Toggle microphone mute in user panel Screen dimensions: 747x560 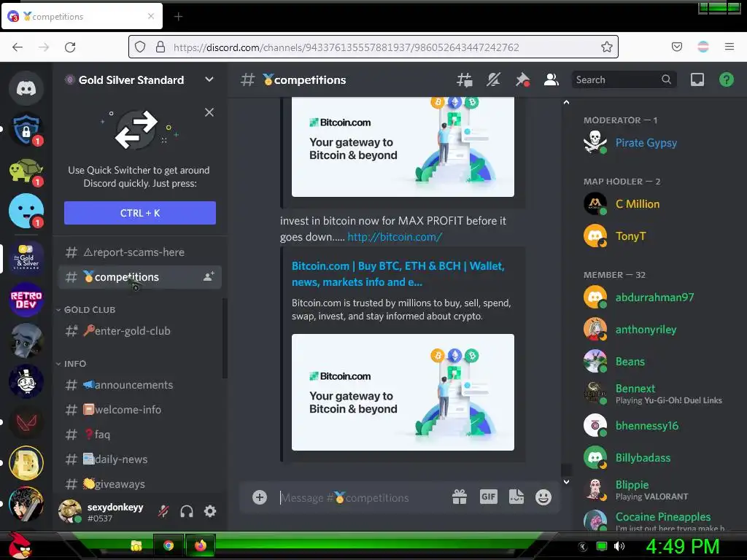[163, 511]
